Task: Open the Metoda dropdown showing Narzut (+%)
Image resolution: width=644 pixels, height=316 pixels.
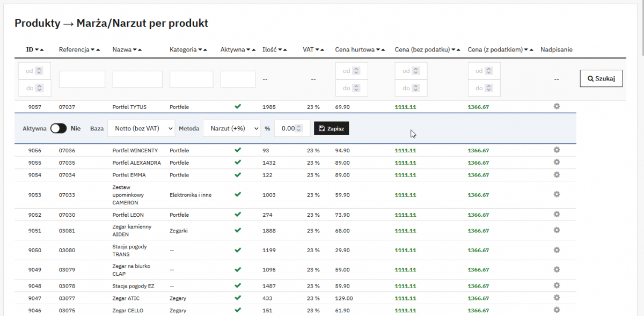Action: point(231,128)
